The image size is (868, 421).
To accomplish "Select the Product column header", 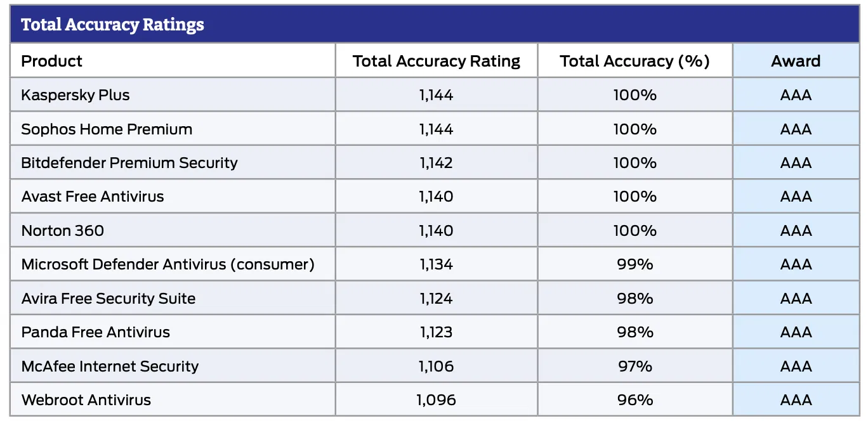I will coord(52,61).
